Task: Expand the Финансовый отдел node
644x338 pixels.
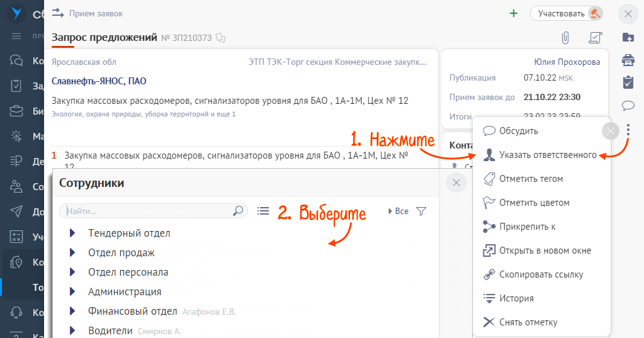Action: pos(72,311)
